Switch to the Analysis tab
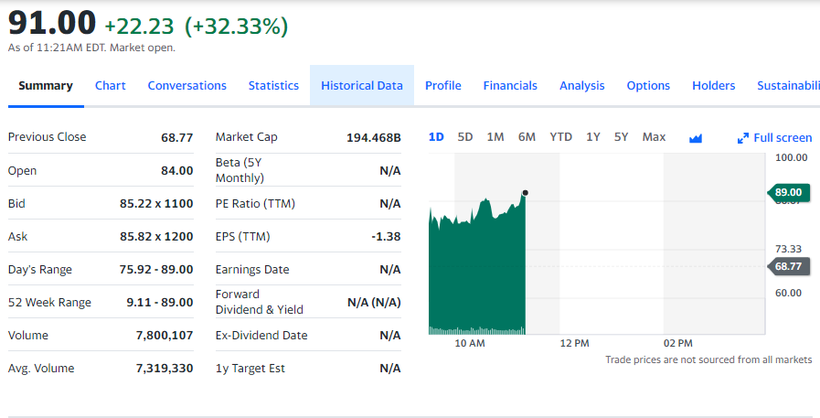Image resolution: width=820 pixels, height=418 pixels. tap(582, 86)
